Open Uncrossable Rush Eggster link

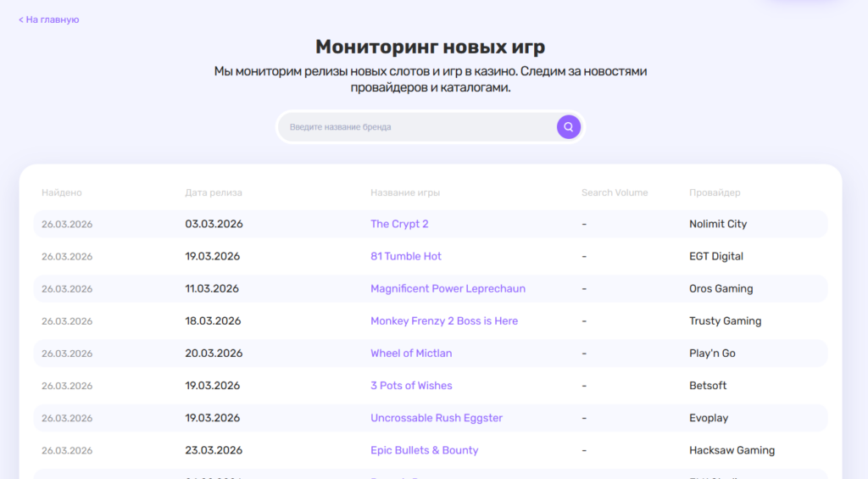(437, 418)
